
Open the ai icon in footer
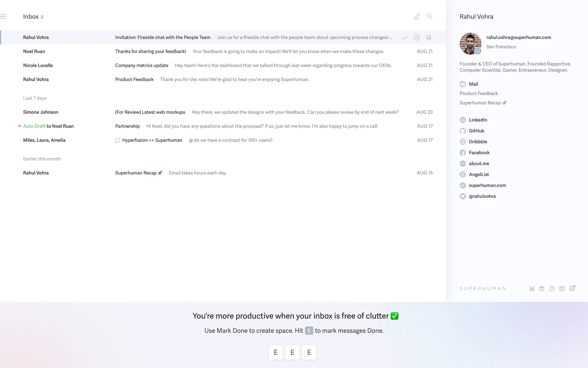click(532, 289)
